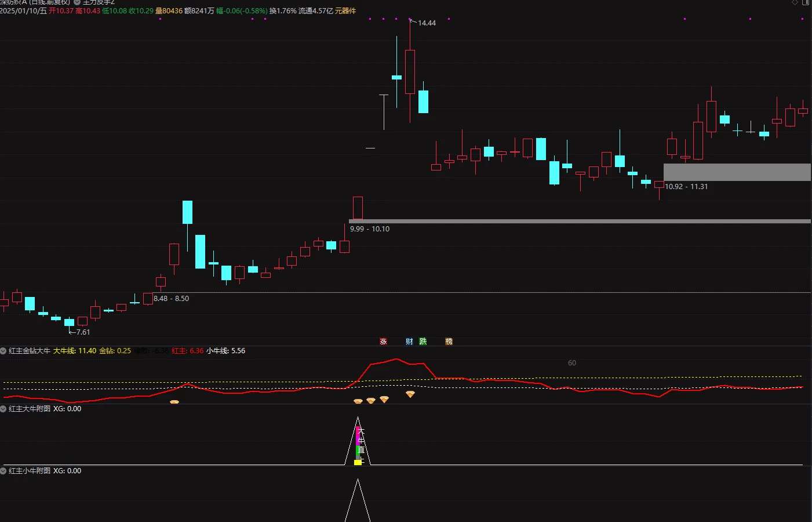The width and height of the screenshot is (812, 522).
Task: Click the 7.61 low price label
Action: 83,332
